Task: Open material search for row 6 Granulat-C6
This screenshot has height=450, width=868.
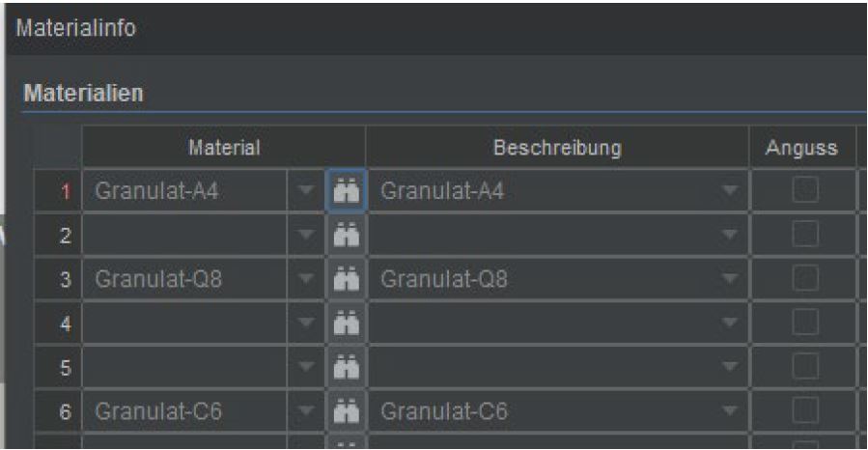Action: 346,411
